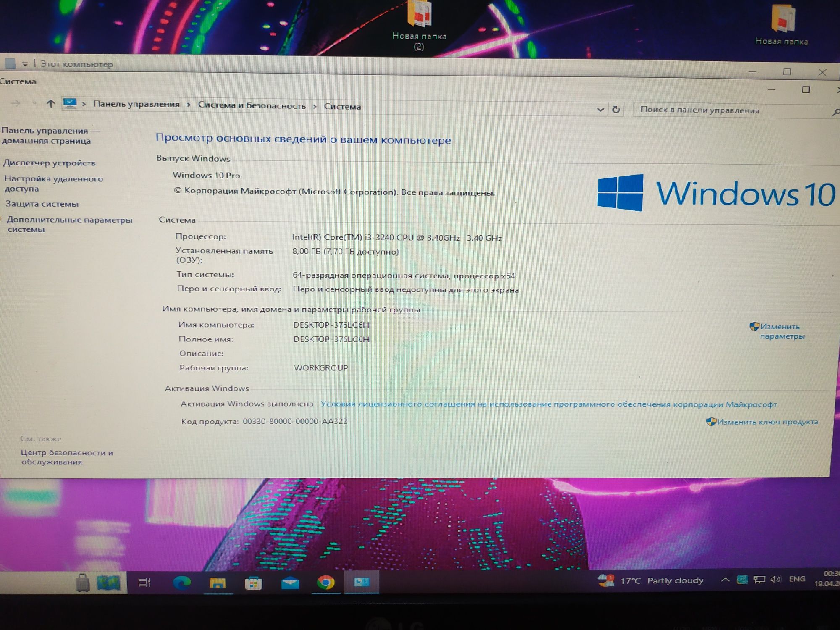Open advanced system settings link
Viewport: 840px width, 630px height.
[x=69, y=225]
